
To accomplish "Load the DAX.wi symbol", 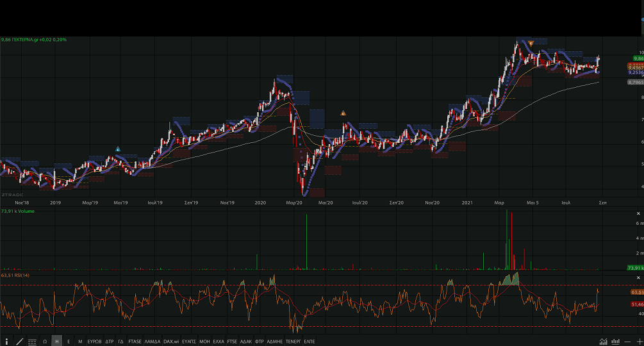I will pyautogui.click(x=170, y=342).
